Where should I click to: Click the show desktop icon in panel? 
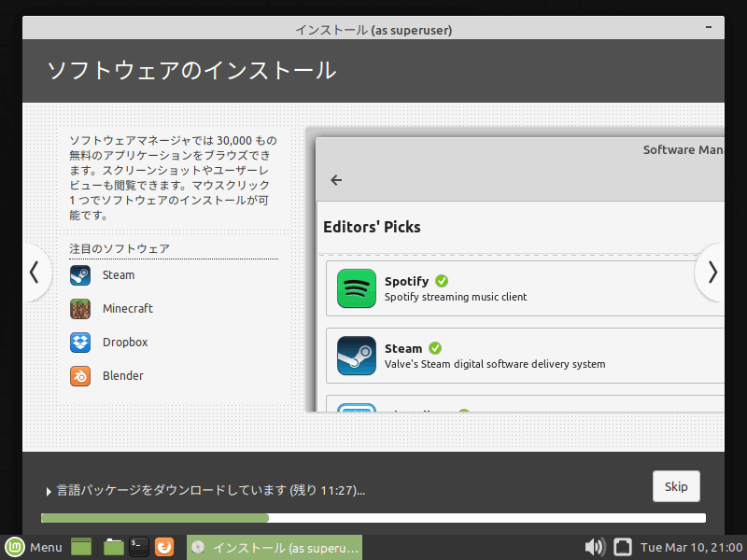[x=81, y=547]
